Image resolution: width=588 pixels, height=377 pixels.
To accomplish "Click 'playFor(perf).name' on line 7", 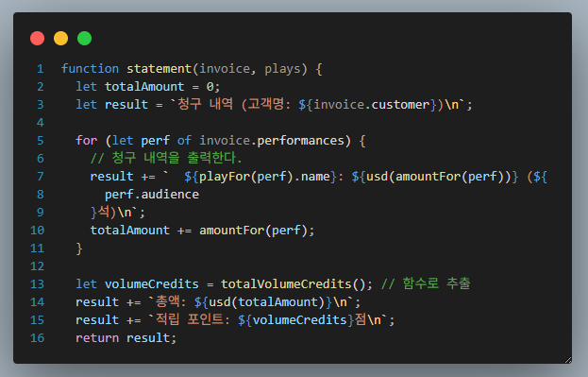I will pyautogui.click(x=264, y=176).
